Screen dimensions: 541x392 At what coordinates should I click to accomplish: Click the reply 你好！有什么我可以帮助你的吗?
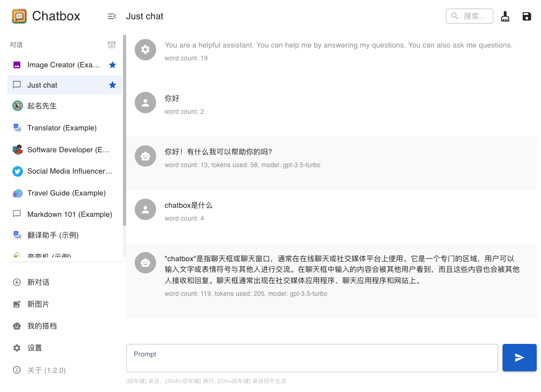pyautogui.click(x=219, y=152)
